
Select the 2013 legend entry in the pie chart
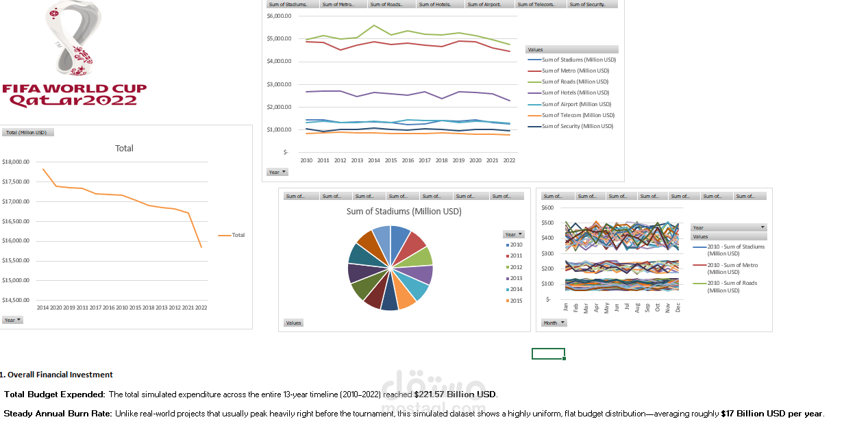514,278
